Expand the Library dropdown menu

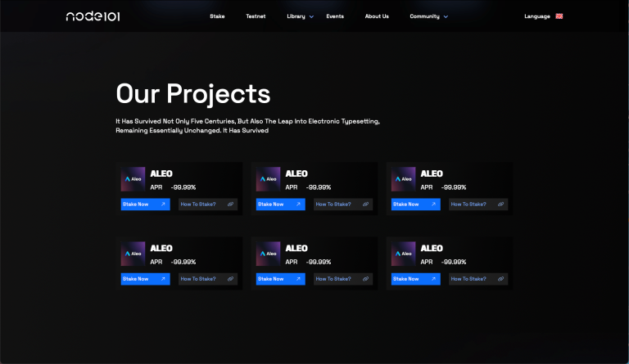(300, 16)
